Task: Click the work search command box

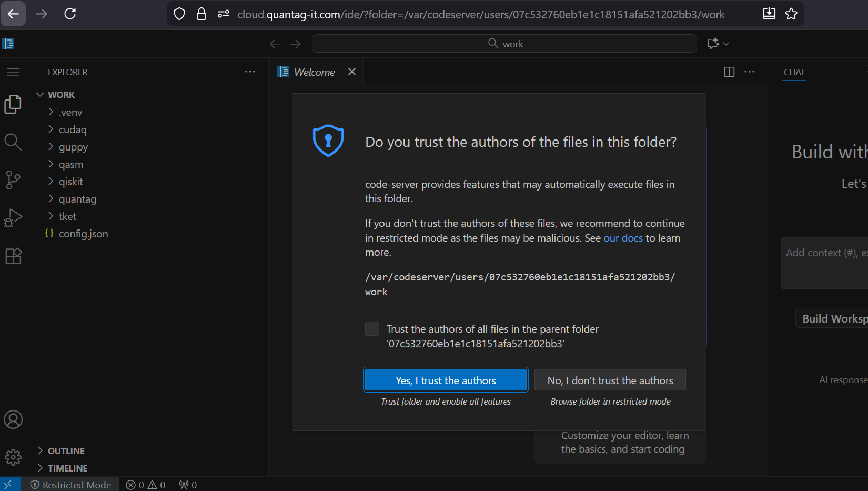Action: pos(504,44)
